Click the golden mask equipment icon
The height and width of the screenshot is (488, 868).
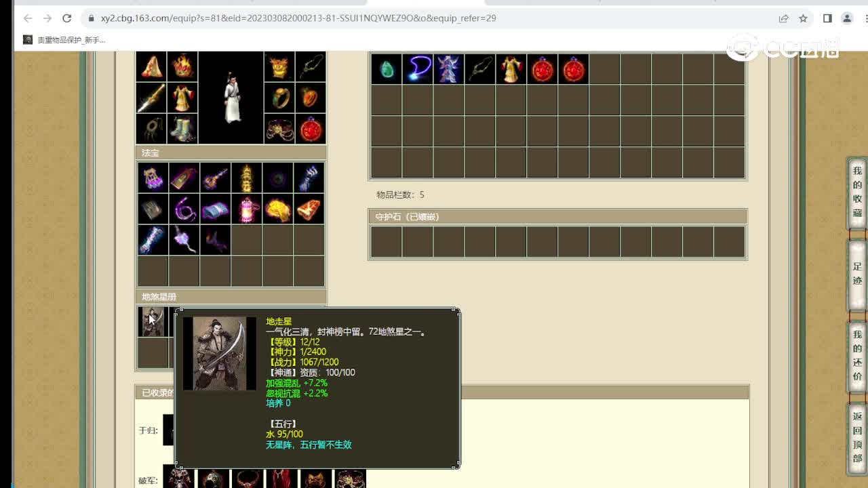(x=279, y=66)
